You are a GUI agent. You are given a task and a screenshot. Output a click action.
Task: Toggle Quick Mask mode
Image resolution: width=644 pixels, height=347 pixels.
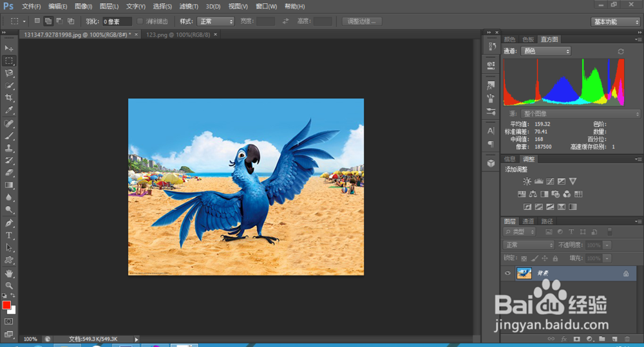(x=8, y=321)
